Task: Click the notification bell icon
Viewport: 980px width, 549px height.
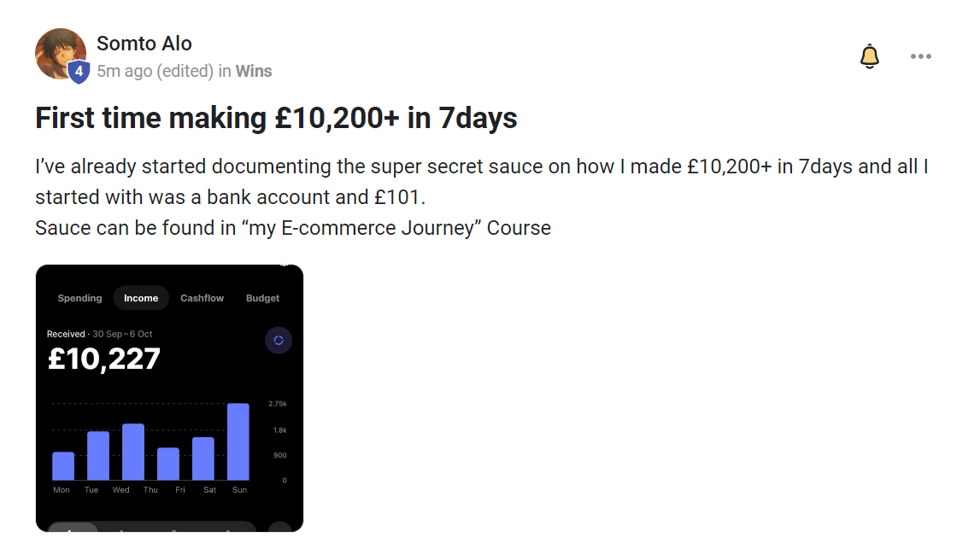Action: pyautogui.click(x=869, y=57)
